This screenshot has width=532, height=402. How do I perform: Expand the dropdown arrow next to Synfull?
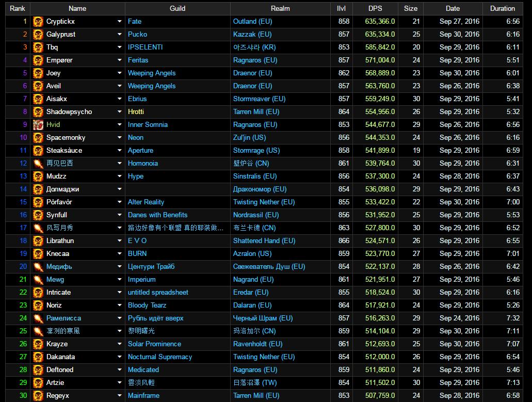119,215
